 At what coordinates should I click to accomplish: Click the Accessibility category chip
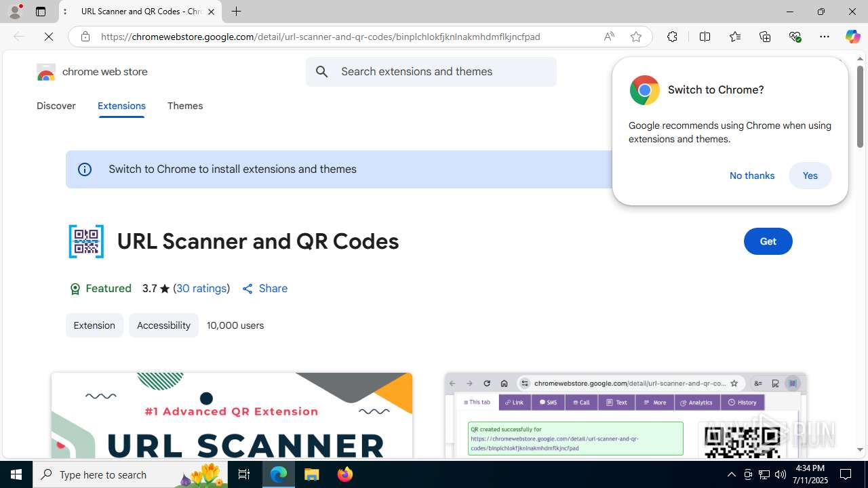pos(163,325)
